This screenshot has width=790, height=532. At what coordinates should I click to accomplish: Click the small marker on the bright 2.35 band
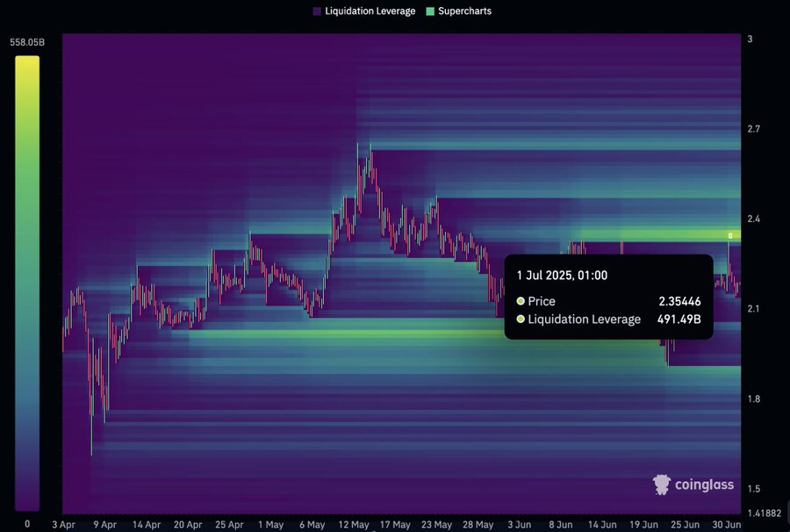[730, 235]
